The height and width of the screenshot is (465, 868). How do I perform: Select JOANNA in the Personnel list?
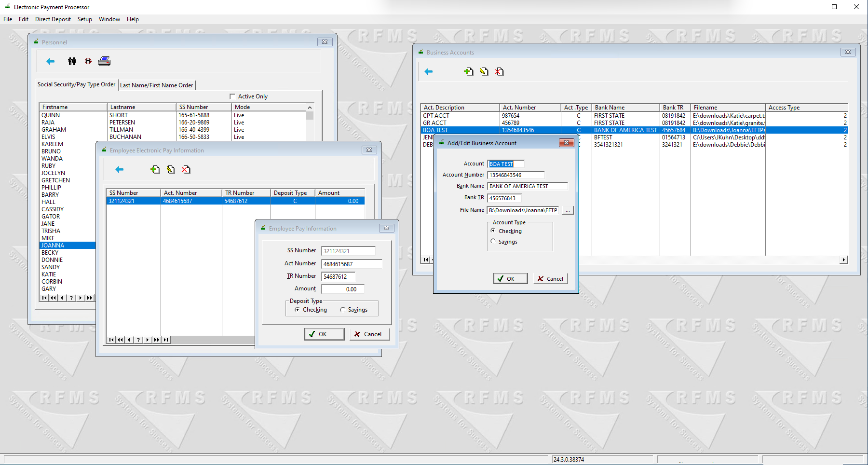click(52, 245)
